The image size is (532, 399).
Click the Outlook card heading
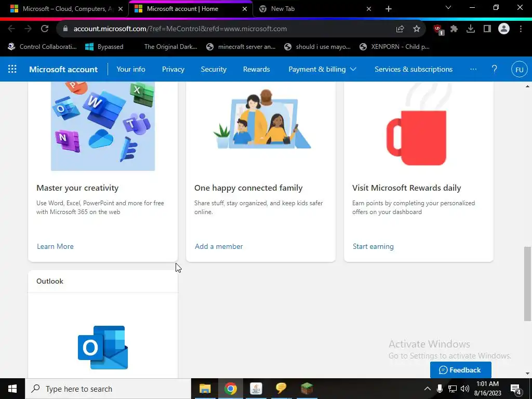tap(50, 281)
